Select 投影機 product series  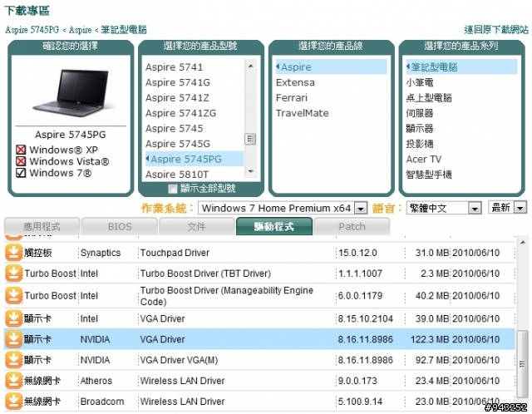tap(420, 144)
